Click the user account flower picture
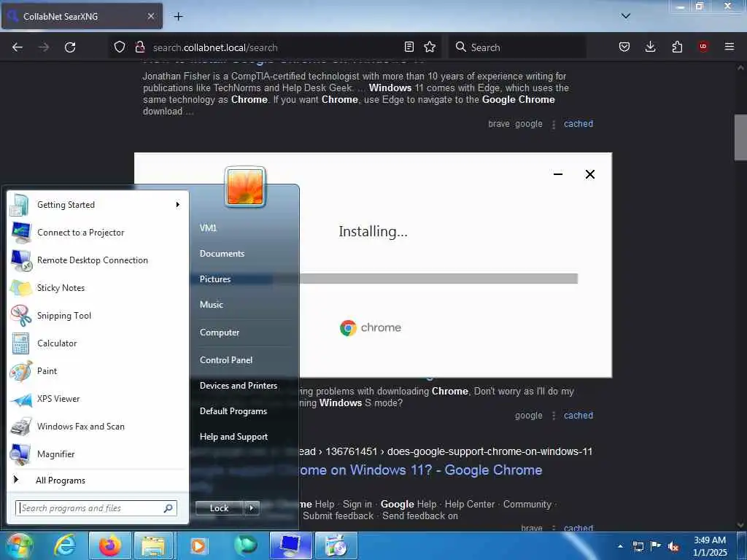 click(x=245, y=187)
